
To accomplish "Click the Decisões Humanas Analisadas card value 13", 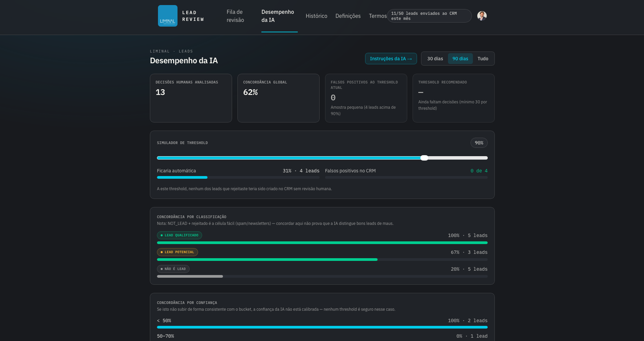I will (160, 92).
